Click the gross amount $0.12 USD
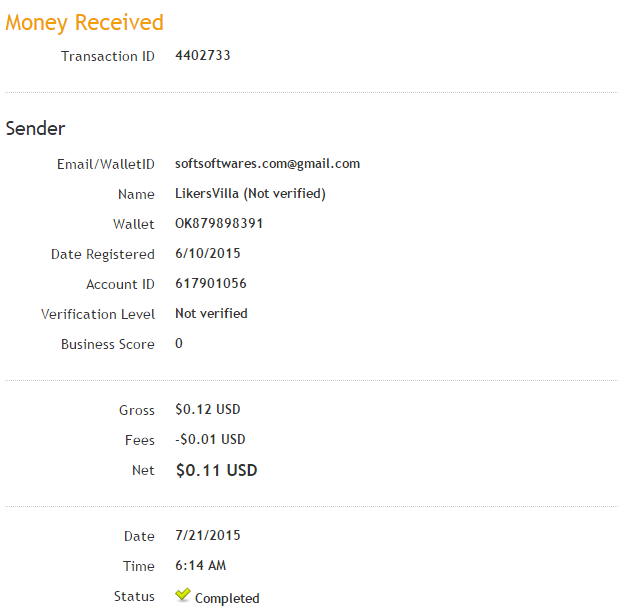619x612 pixels. [x=208, y=410]
